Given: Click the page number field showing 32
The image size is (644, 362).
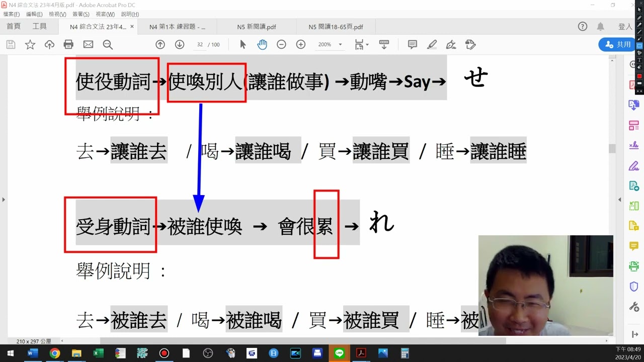Looking at the screenshot, I should coord(200,45).
